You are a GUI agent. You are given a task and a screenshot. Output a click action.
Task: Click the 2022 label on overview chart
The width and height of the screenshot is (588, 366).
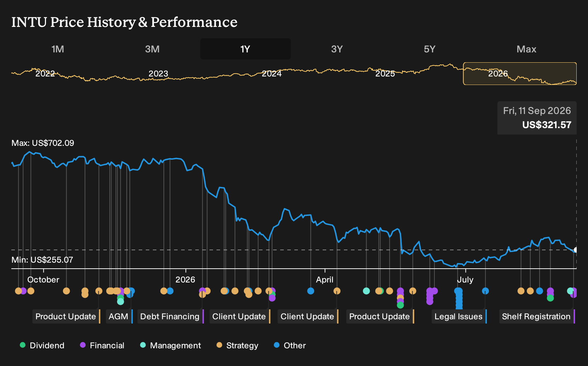coord(45,74)
